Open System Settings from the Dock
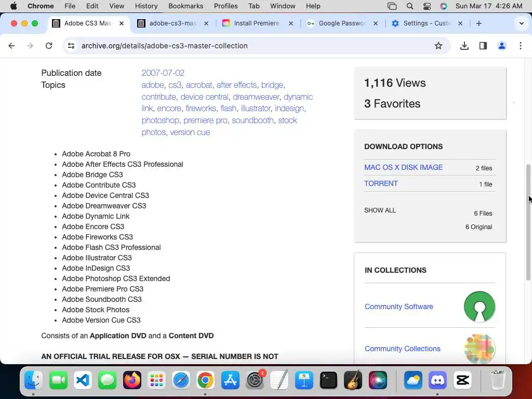This screenshot has height=399, width=532. click(255, 380)
